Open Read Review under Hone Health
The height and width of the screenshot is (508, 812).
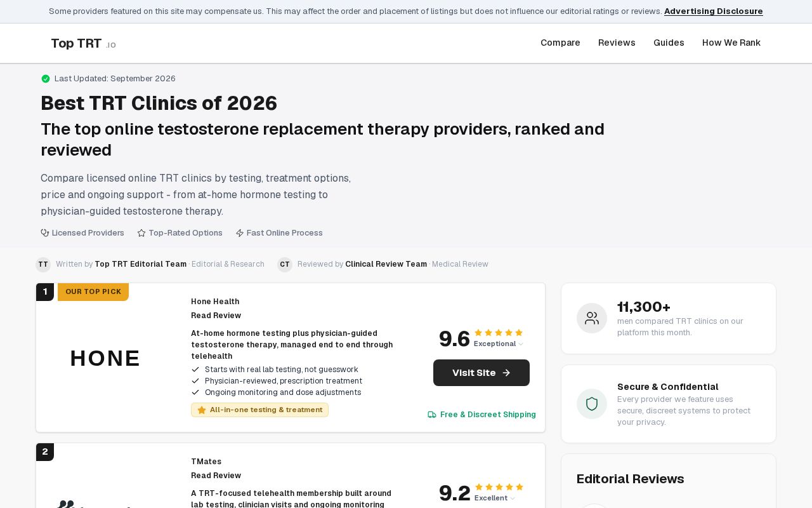tap(216, 316)
